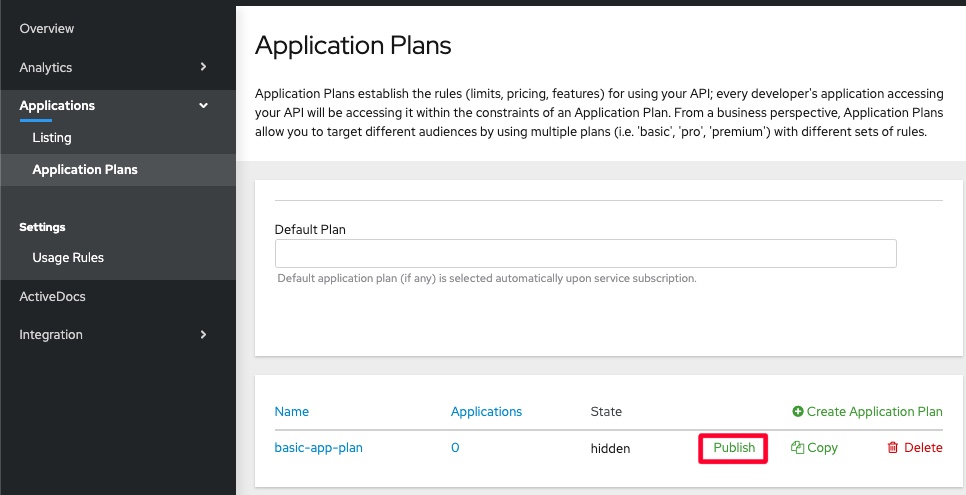Navigate to ActiveDocs
This screenshot has height=495, width=966.
[x=52, y=296]
